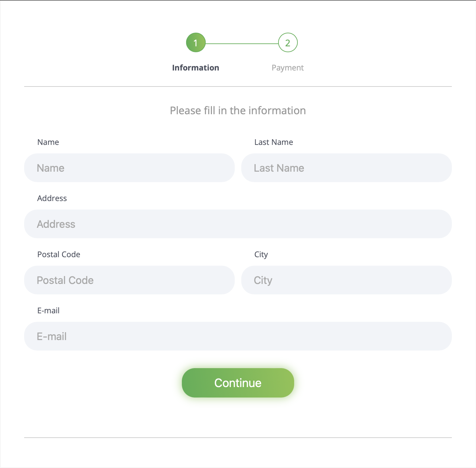Click the Name field label
Screen dimensions: 476x468
pyautogui.click(x=48, y=142)
